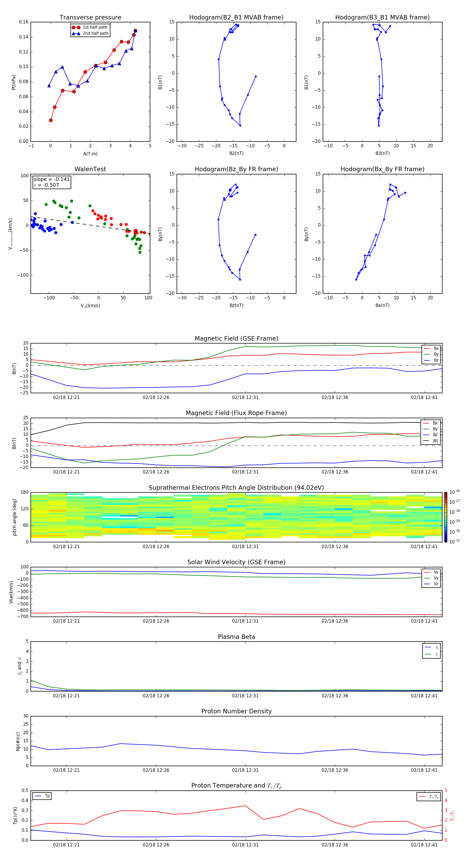Click the By' legend entry
Image resolution: width=473 pixels, height=868 pixels.
pyautogui.click(x=431, y=429)
